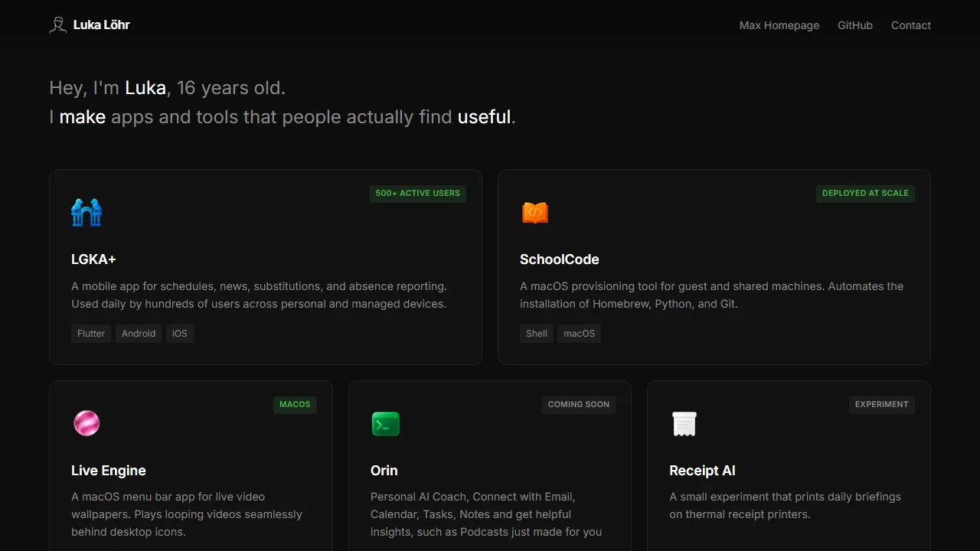Click the EXPERIMENT badge on Receipt AI card

point(881,404)
